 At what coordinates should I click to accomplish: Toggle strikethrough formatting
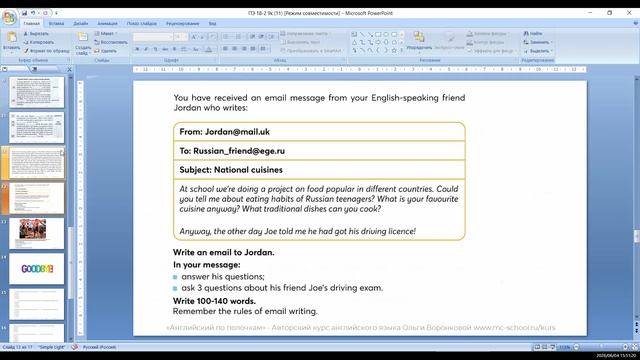click(165, 49)
